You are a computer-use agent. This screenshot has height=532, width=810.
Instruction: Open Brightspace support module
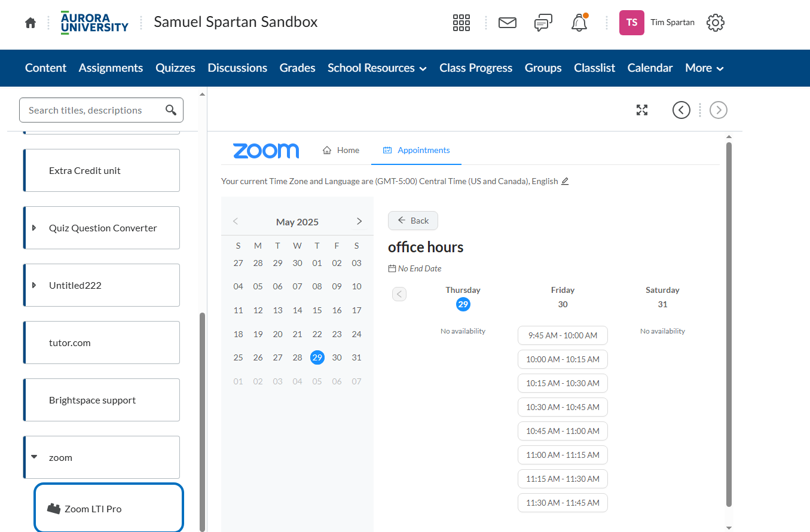pyautogui.click(x=102, y=400)
